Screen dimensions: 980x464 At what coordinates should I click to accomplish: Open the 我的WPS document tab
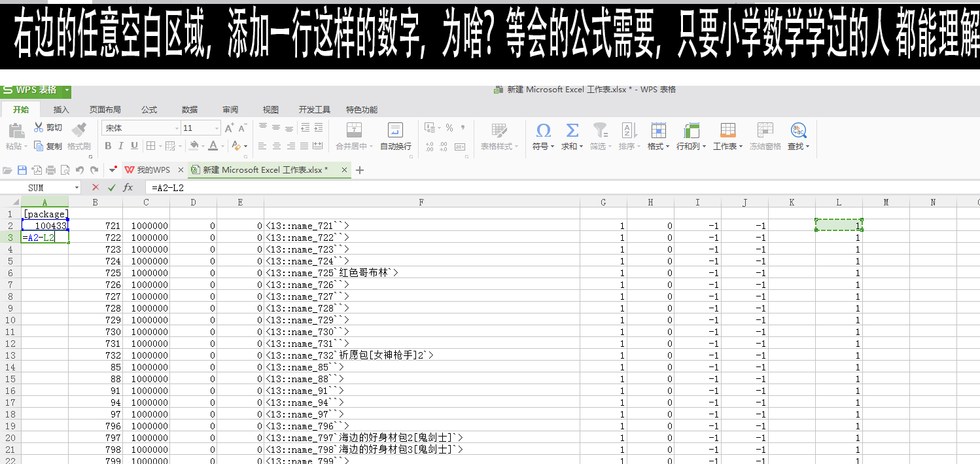[148, 170]
